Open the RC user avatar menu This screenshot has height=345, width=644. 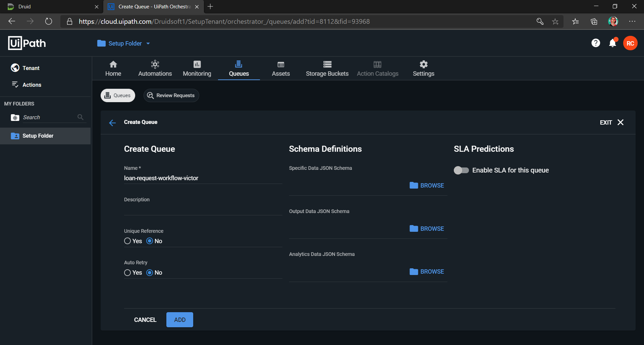630,43
